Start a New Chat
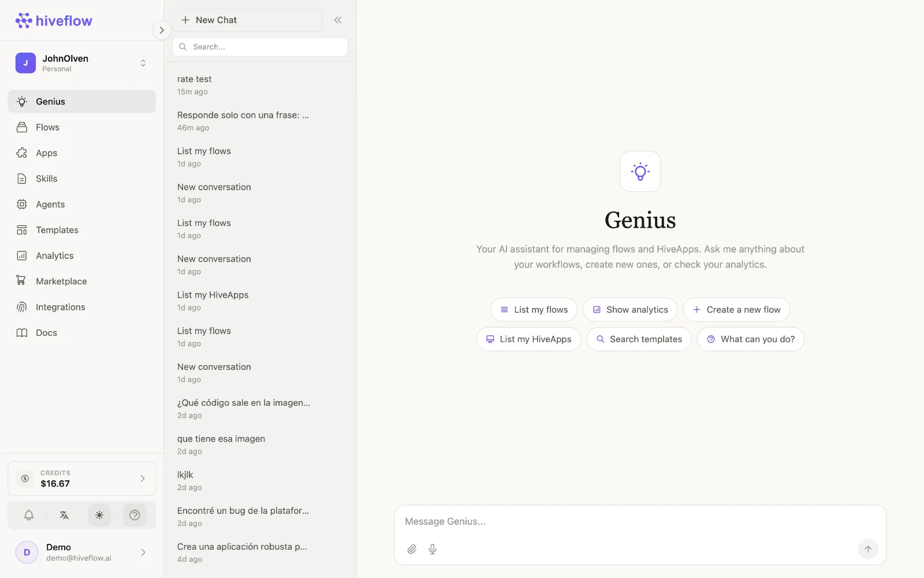Image resolution: width=924 pixels, height=578 pixels. pos(247,20)
